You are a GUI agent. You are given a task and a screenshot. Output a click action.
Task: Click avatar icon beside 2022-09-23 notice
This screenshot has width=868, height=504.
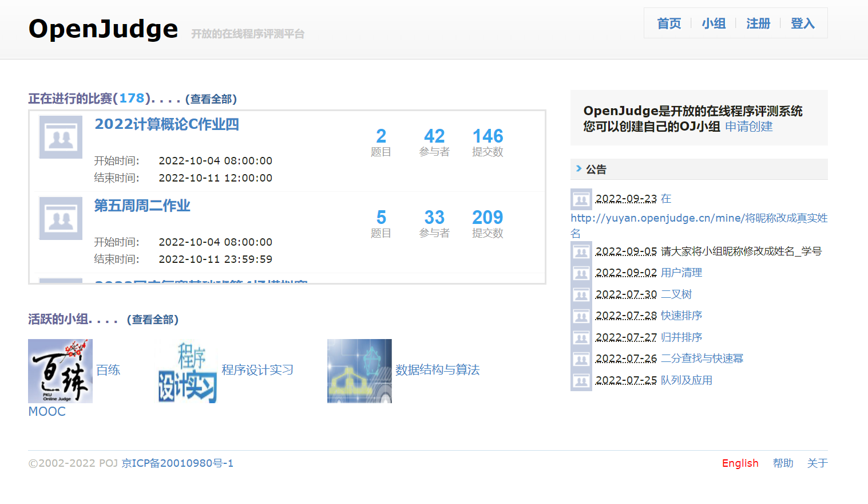pos(581,199)
